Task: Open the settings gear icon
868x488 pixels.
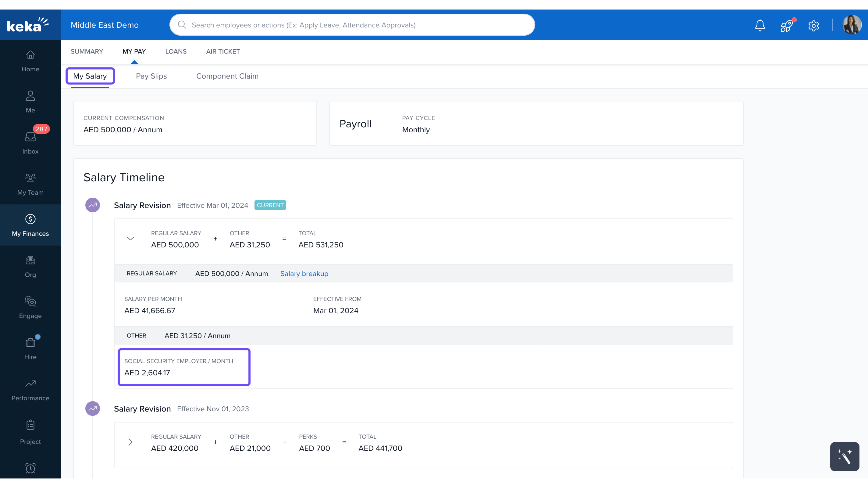Action: coord(813,26)
